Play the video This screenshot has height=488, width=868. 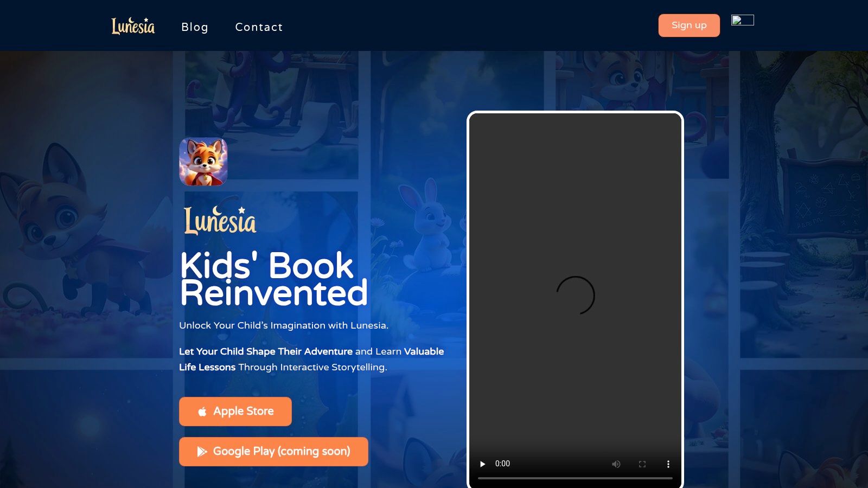tap(482, 464)
